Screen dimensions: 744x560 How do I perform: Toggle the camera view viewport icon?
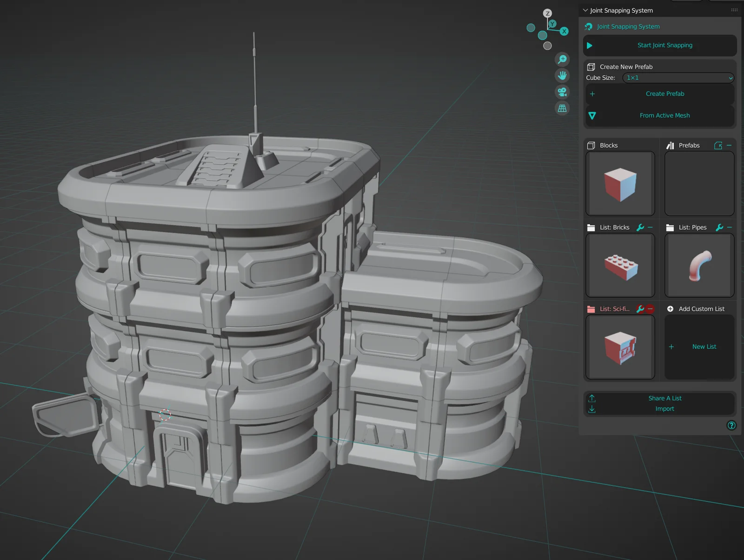pos(562,92)
